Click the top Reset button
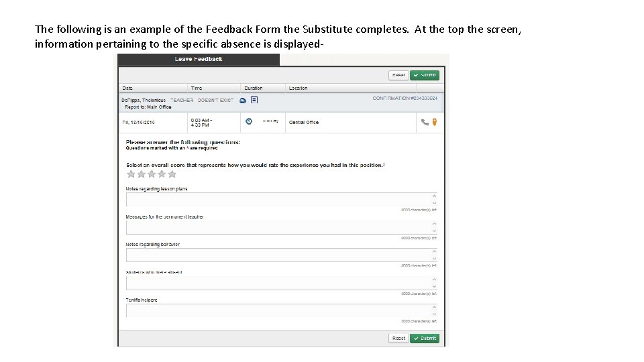 coord(398,75)
